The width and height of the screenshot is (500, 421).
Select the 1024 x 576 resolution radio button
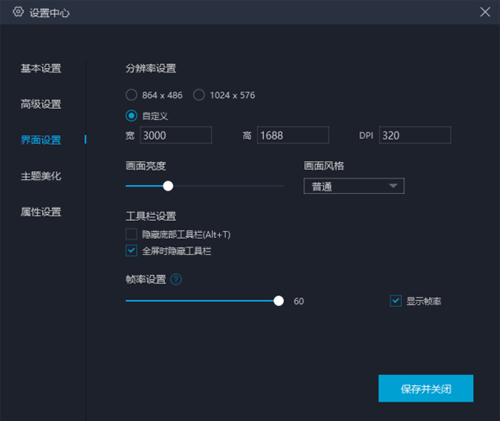(199, 95)
